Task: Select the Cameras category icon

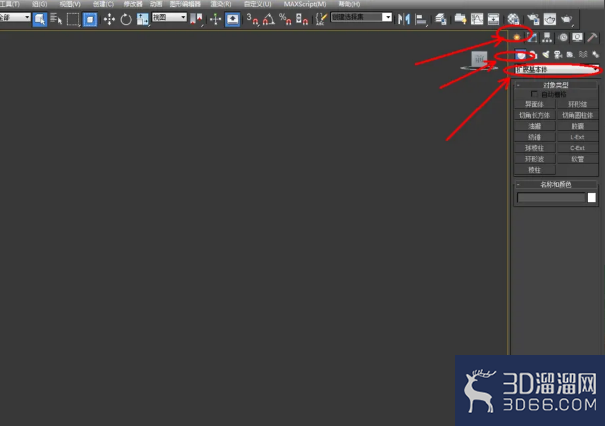Action: [558, 54]
